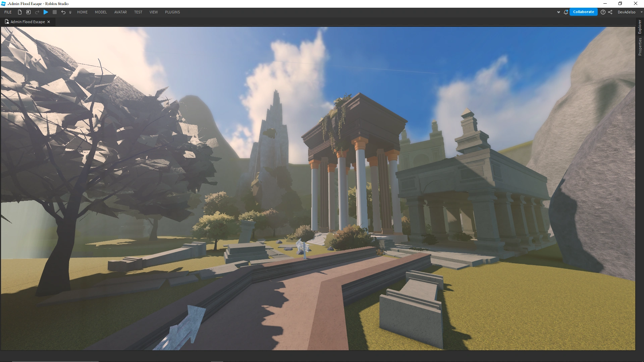This screenshot has height=362, width=644.
Task: Click the New file icon
Action: click(x=20, y=12)
